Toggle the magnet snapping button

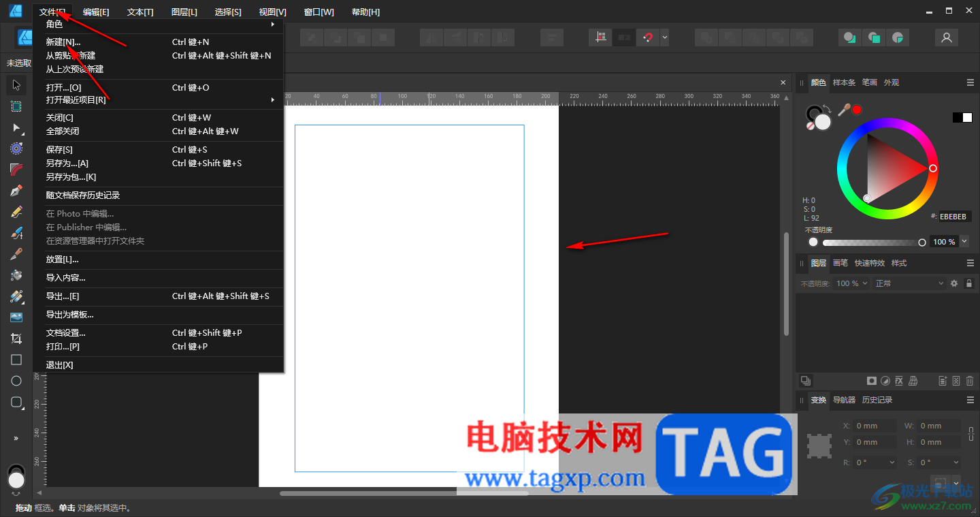[648, 37]
